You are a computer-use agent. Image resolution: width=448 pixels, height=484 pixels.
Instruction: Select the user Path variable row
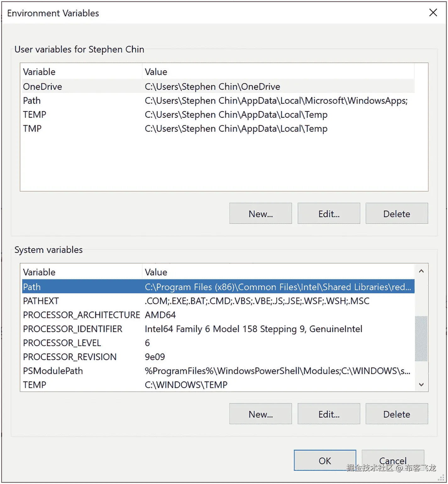[x=32, y=101]
